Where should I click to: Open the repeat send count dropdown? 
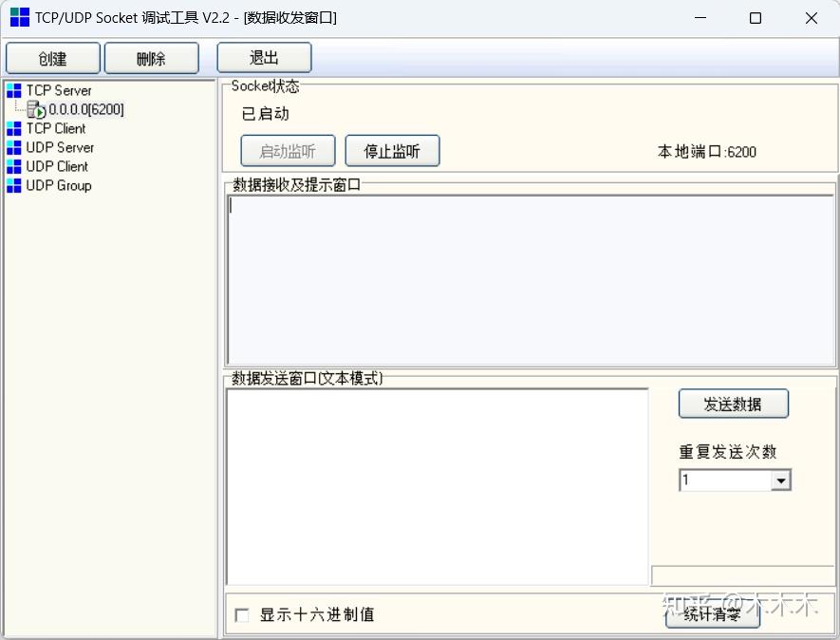point(782,480)
